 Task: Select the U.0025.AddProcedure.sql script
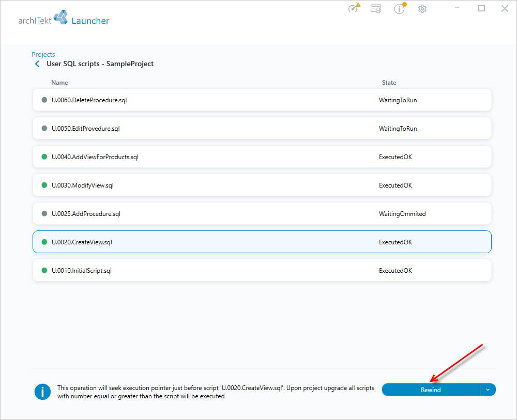tap(262, 213)
